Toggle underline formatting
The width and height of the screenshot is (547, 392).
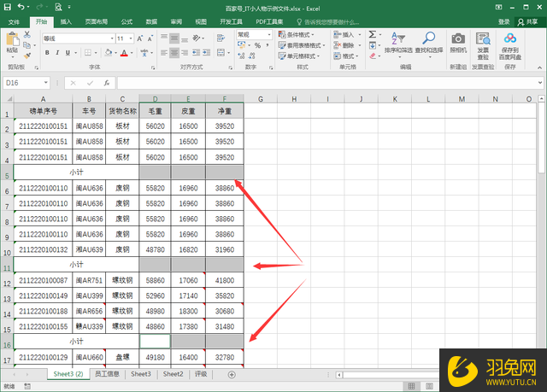point(68,53)
